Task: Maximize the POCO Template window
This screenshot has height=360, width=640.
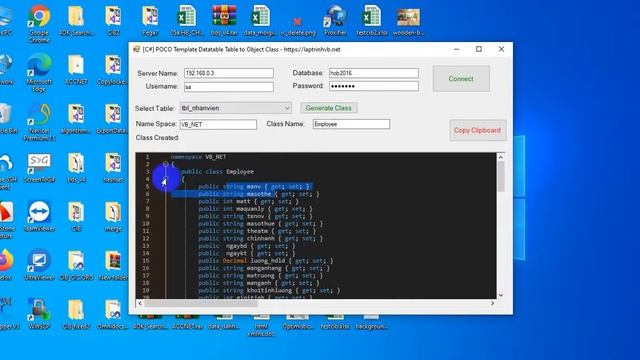Action: click(479, 49)
